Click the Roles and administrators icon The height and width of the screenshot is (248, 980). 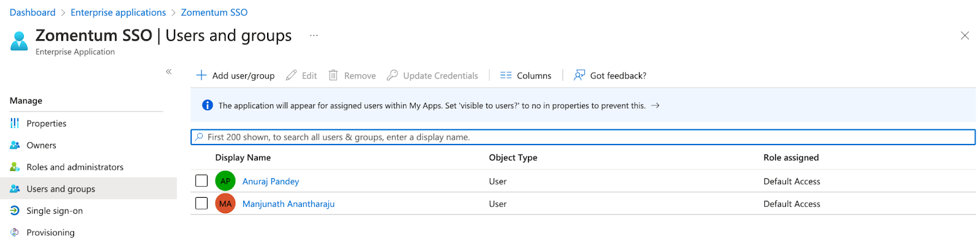(x=15, y=167)
